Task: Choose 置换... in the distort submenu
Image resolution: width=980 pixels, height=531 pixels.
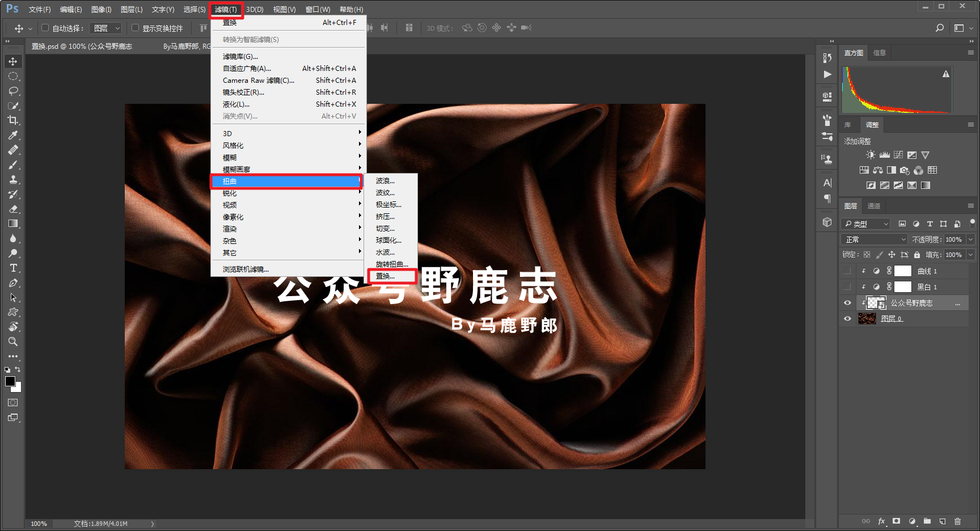Action: click(x=391, y=276)
